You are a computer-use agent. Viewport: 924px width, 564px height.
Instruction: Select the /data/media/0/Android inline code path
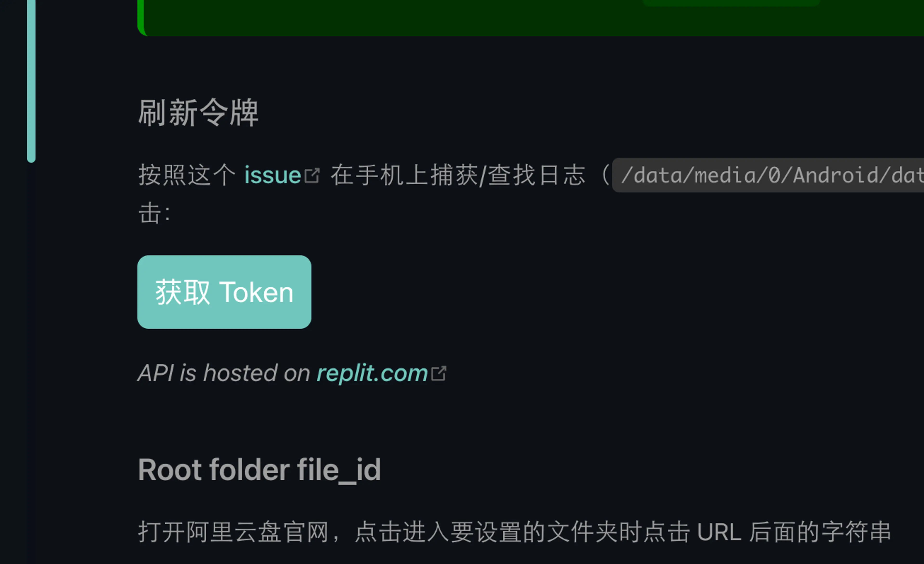pos(768,175)
